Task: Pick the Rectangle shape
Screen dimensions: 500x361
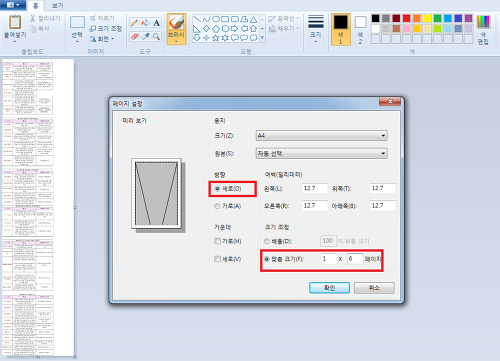Action: coord(225,19)
